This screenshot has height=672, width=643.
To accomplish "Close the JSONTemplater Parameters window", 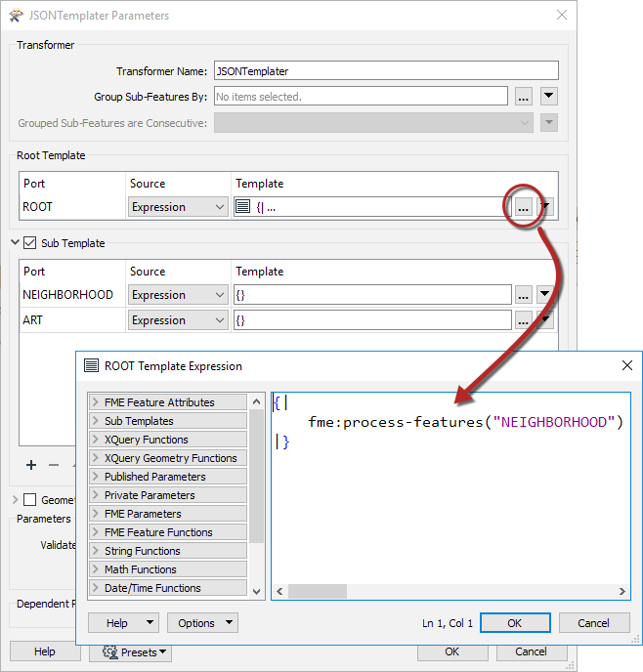I will [562, 15].
